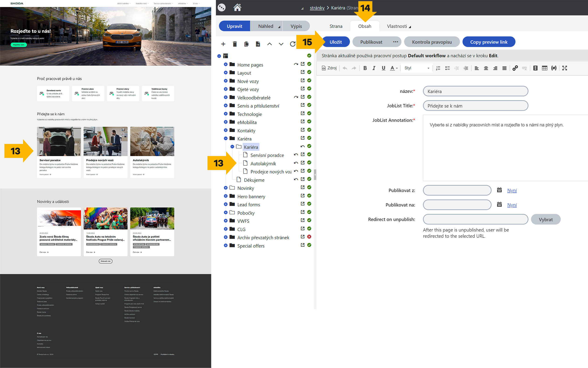Expand the Novinky folder
This screenshot has height=368, width=588.
(x=225, y=188)
